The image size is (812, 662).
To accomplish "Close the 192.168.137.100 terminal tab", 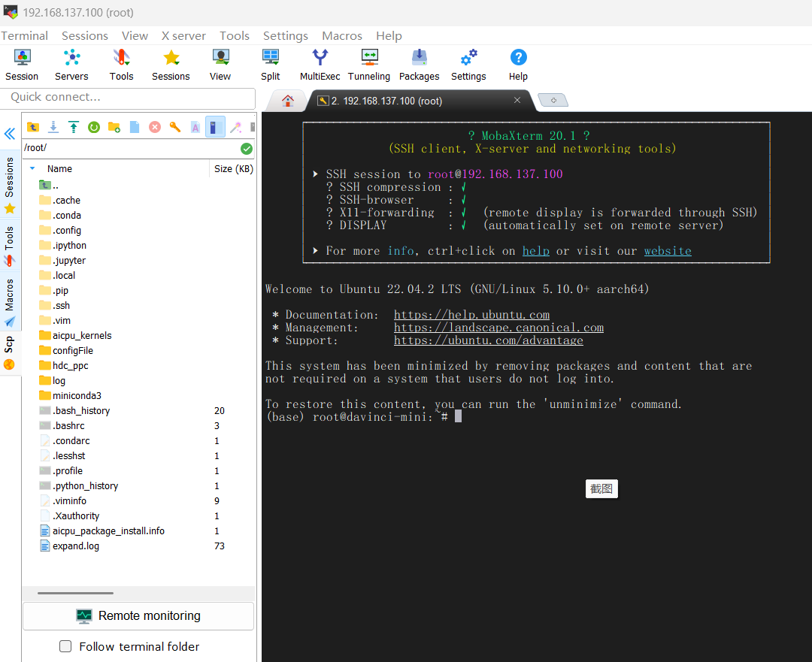I will click(517, 100).
